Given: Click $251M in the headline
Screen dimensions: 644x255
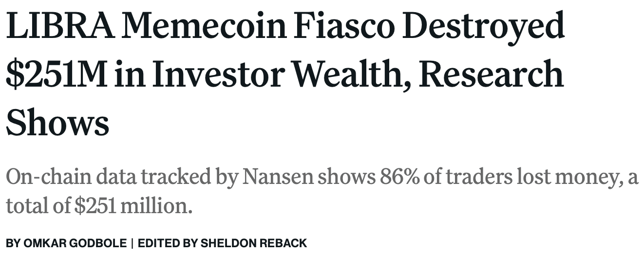Looking at the screenshot, I should click(56, 74).
